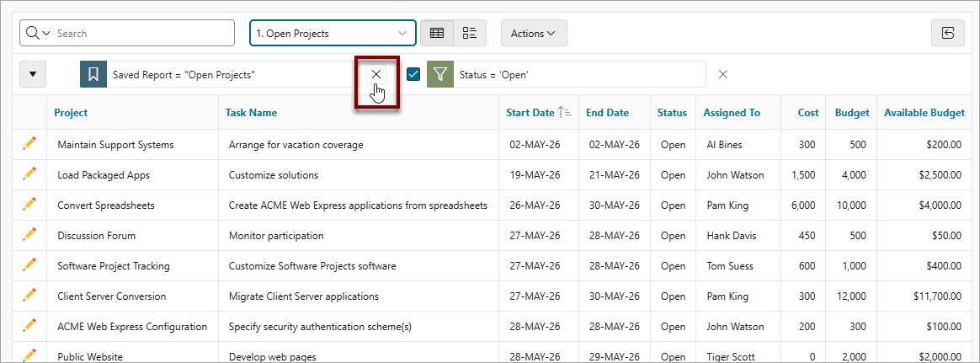This screenshot has height=363, width=980.
Task: Switch to single row view icon
Action: 470,33
